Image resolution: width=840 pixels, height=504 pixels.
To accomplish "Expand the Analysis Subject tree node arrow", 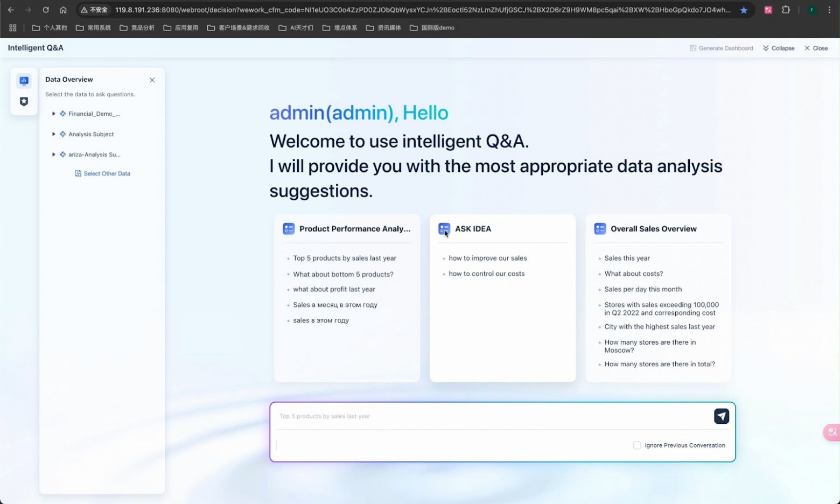I will (x=53, y=134).
